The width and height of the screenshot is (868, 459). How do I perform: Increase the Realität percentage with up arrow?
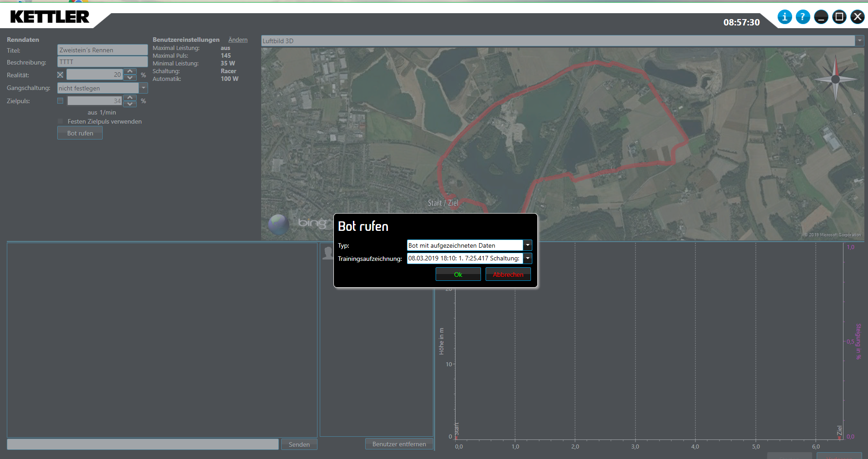click(130, 71)
